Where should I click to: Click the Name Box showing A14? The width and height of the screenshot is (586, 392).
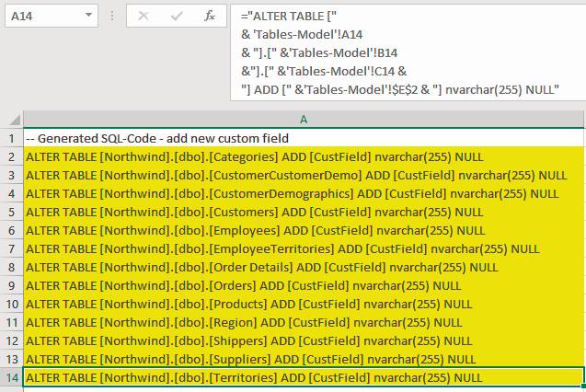52,16
